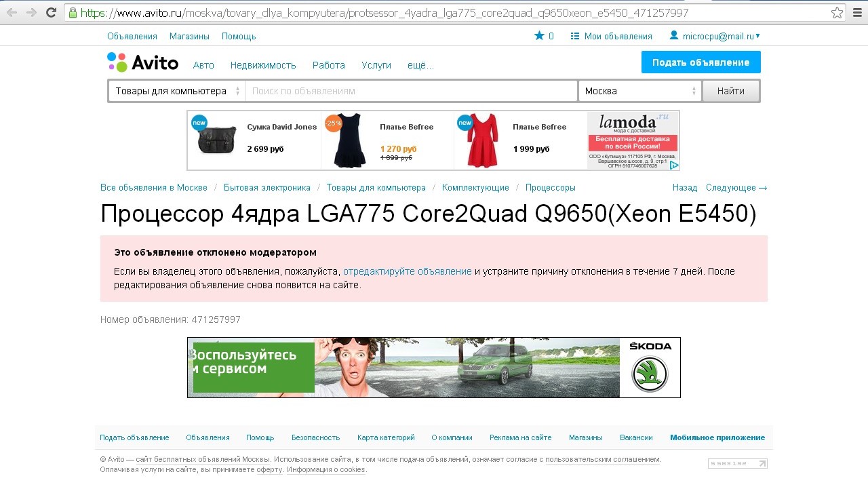Open Процессоры breadcrumb
The width and height of the screenshot is (868, 491).
tap(551, 187)
